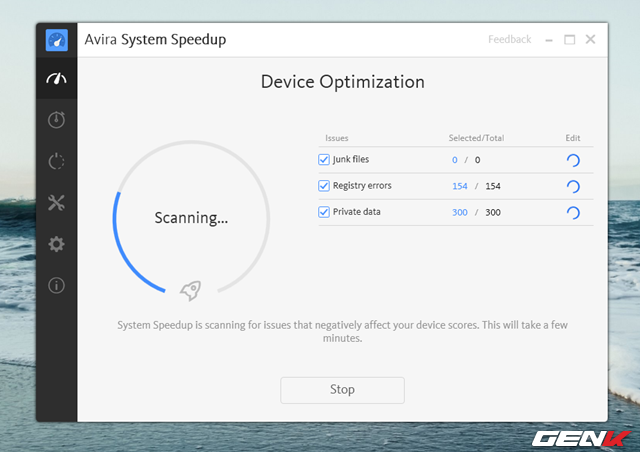Open the wrench and screwdriver tools section
The height and width of the screenshot is (452, 640).
tap(57, 203)
